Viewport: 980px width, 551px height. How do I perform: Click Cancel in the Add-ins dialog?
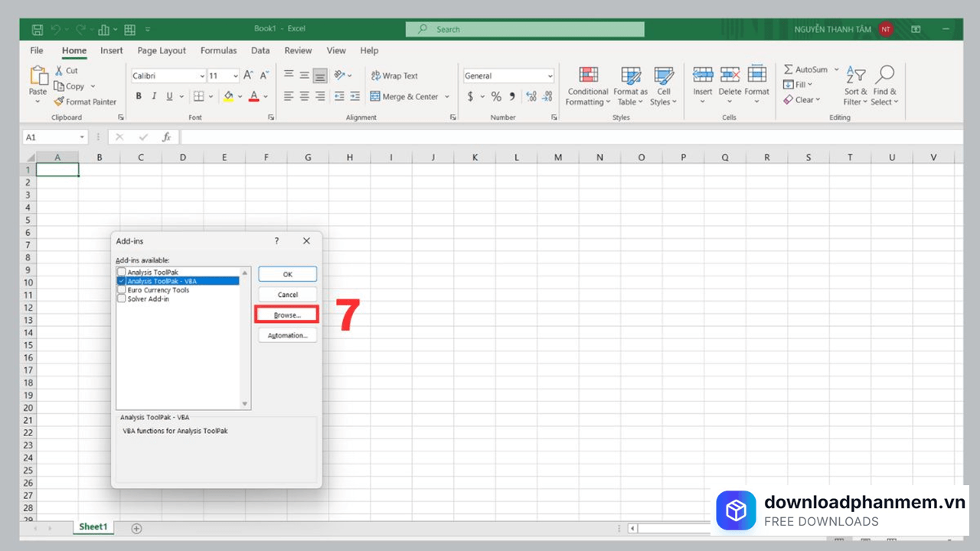pyautogui.click(x=287, y=295)
